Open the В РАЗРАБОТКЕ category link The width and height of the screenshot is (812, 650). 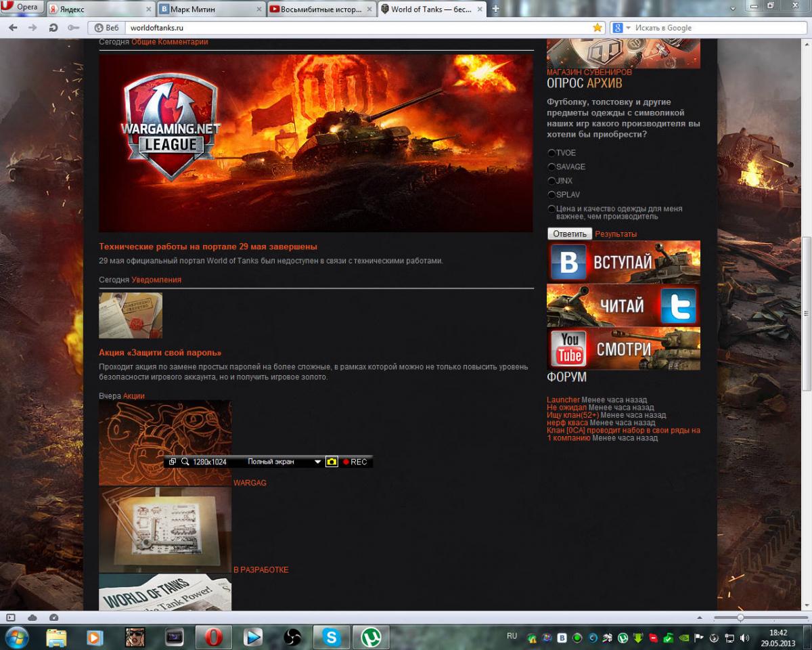261,569
